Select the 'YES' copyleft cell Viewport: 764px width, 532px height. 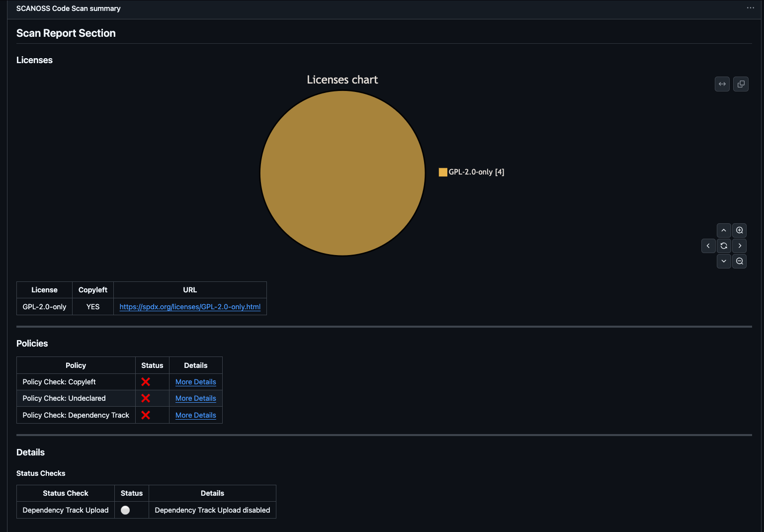(x=93, y=307)
